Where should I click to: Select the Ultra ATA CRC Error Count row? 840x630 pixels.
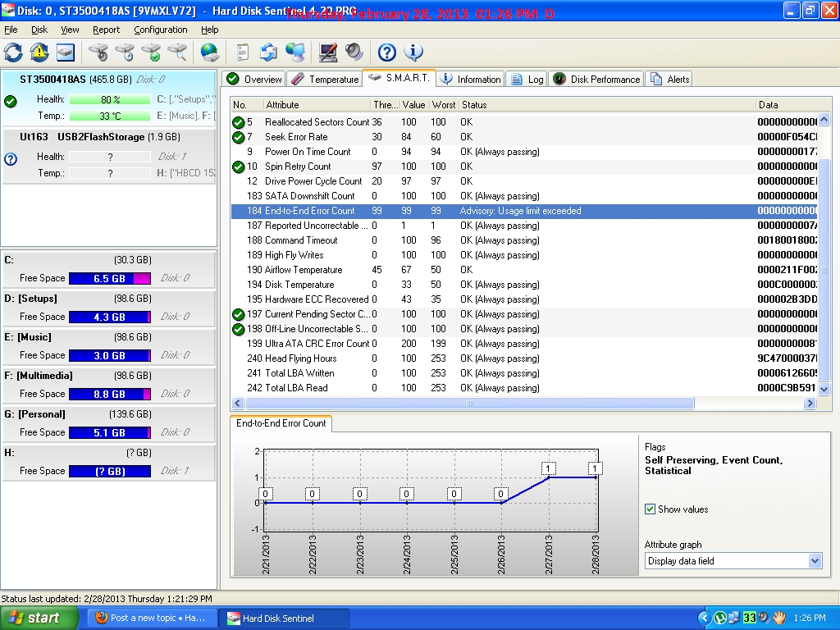(524, 344)
